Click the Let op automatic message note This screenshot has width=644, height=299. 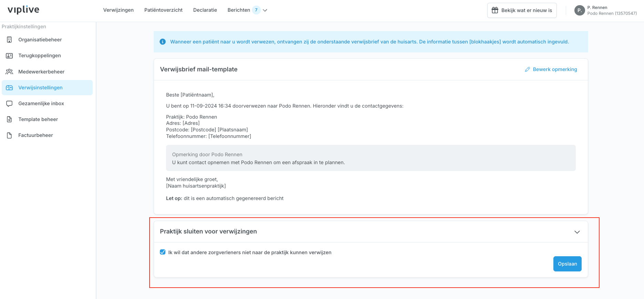(225, 198)
